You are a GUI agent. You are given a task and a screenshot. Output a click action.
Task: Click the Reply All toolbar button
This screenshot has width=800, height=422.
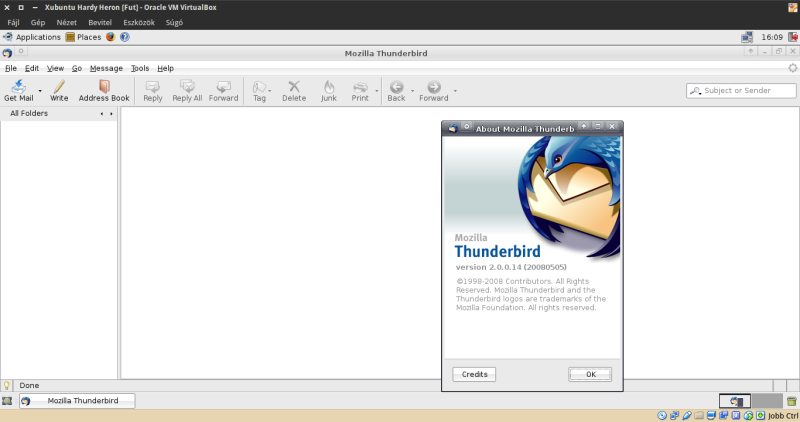point(187,91)
